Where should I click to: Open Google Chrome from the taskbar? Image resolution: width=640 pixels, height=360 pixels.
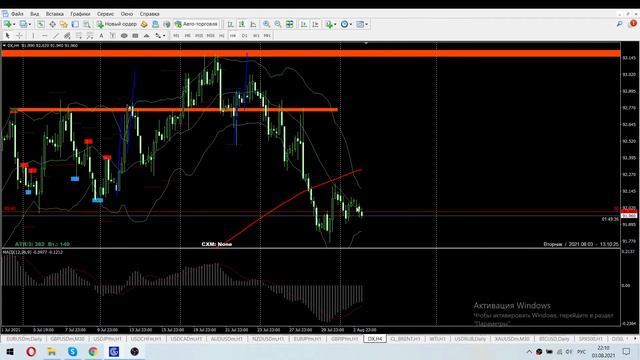pyautogui.click(x=93, y=351)
